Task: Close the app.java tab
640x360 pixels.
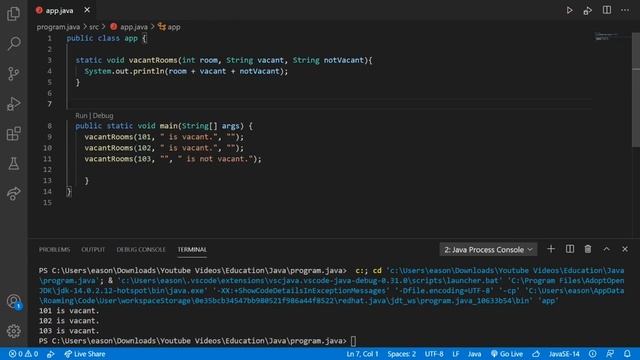Action: point(87,10)
